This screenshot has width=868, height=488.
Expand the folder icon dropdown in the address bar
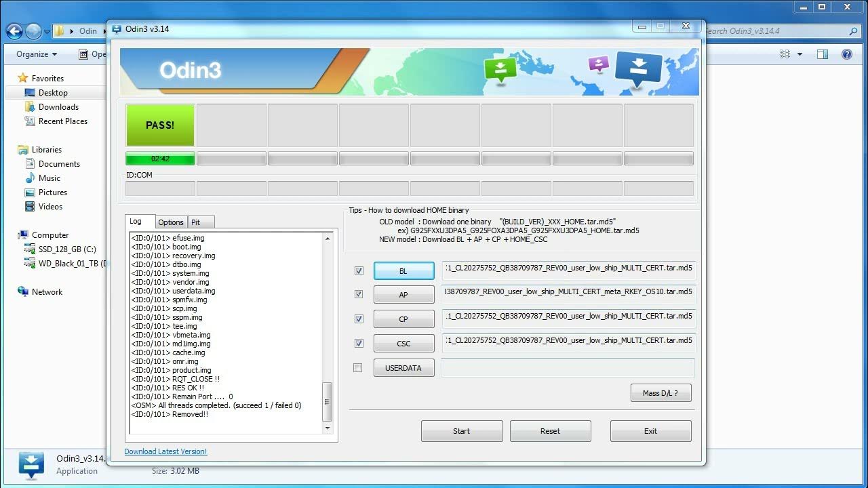pos(71,31)
